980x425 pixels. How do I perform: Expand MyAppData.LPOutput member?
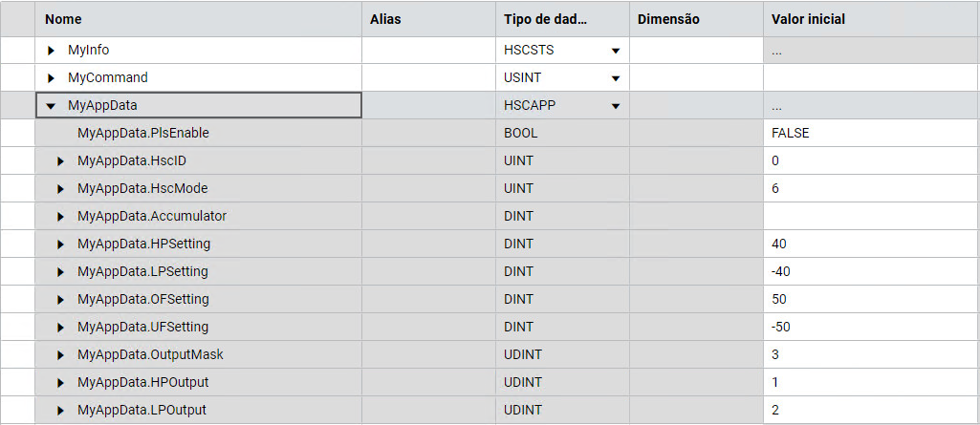coord(62,411)
